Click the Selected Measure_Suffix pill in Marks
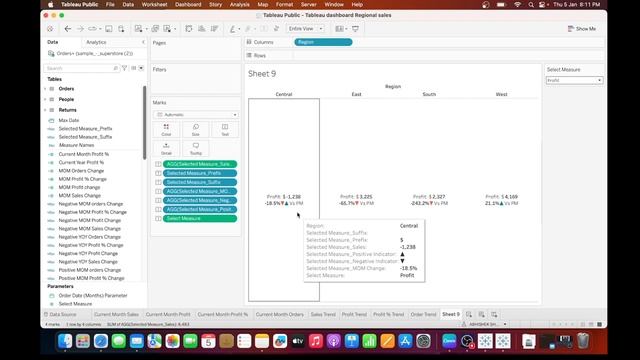 click(x=200, y=182)
